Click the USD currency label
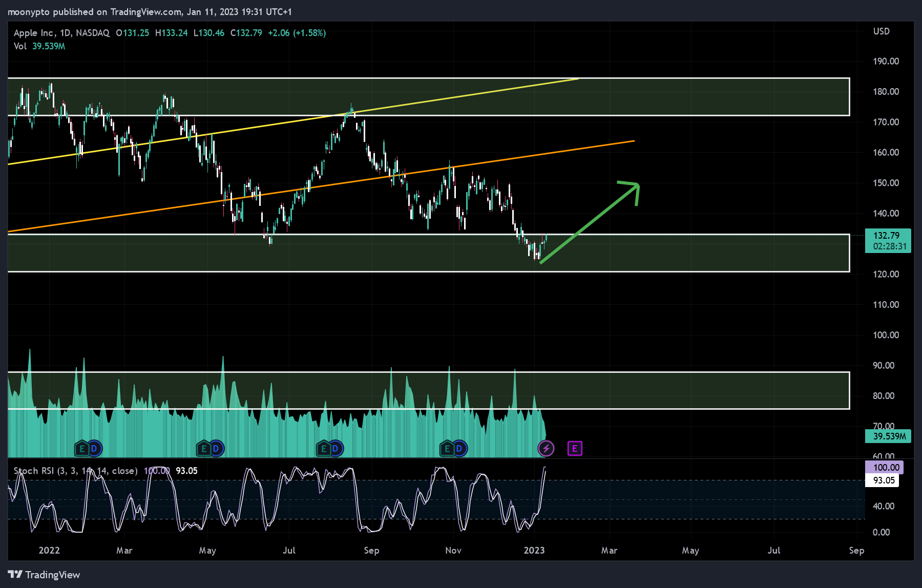Screen dimensions: 922x588 coord(882,31)
